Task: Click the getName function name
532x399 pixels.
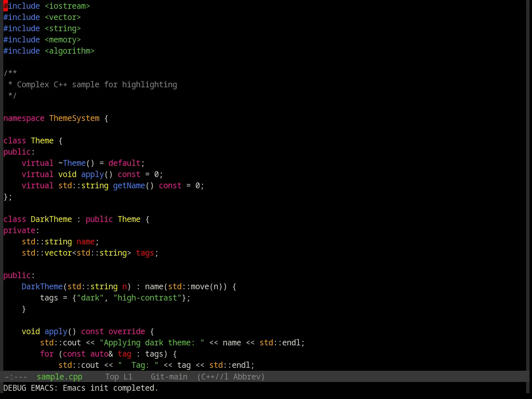Action: pyautogui.click(x=129, y=185)
